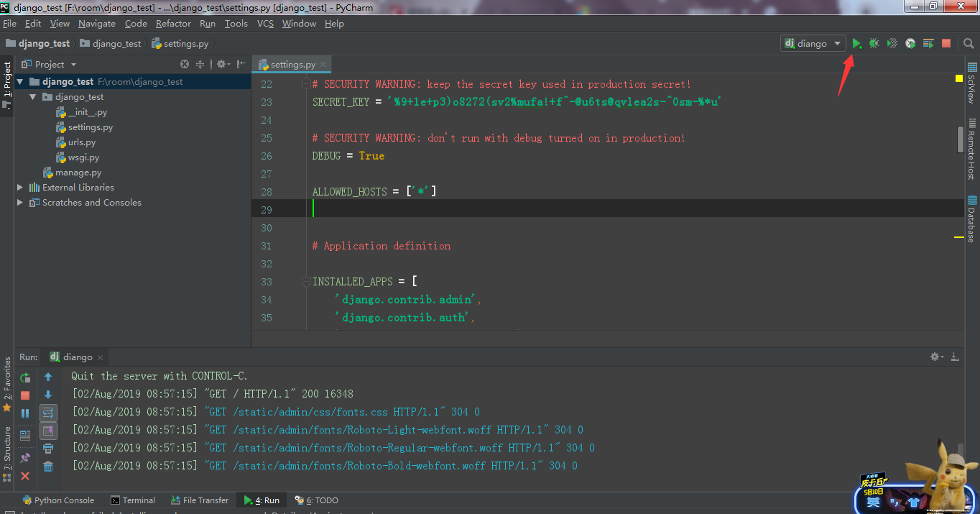Collapse all in the Project panel
The image size is (980, 514).
[x=200, y=64]
